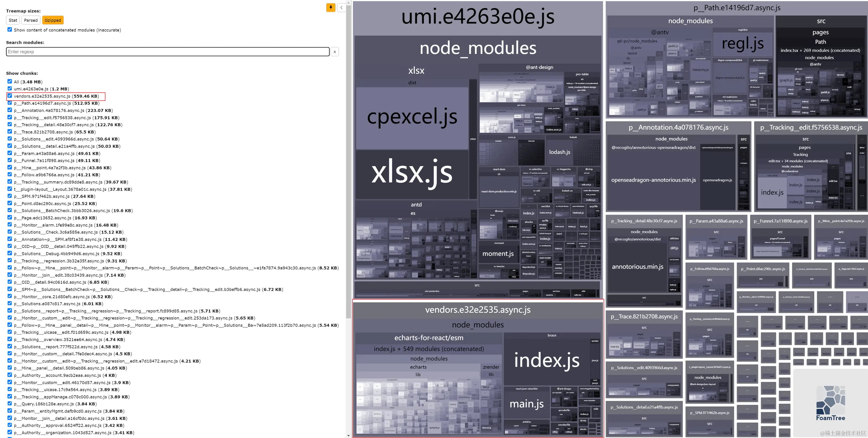
Task: Click openseadragon-annotorious.min.js block
Action: pos(653,180)
